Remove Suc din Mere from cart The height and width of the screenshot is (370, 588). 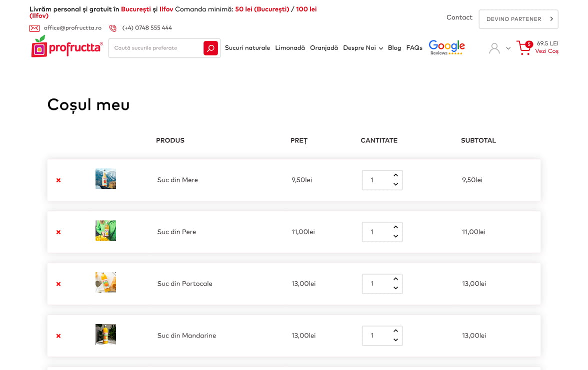(58, 180)
